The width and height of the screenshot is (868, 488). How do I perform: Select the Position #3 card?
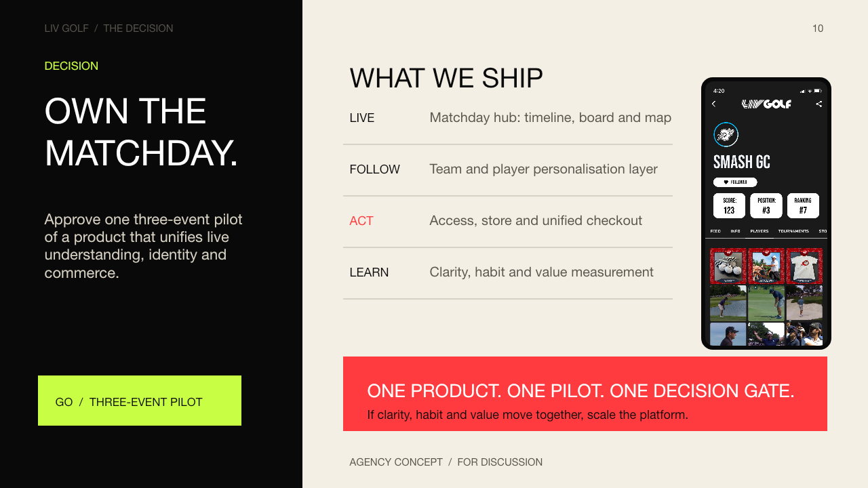pos(766,206)
